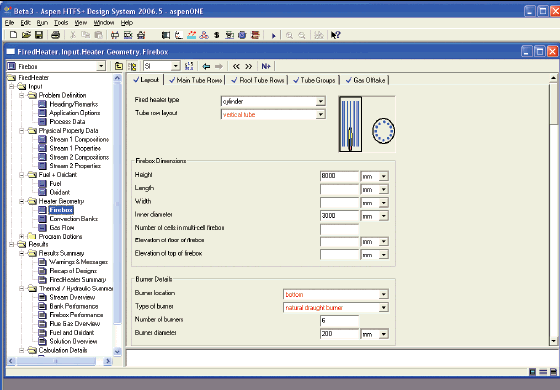
Task: Click the navigation tree vertical scrollbar
Action: [118, 215]
